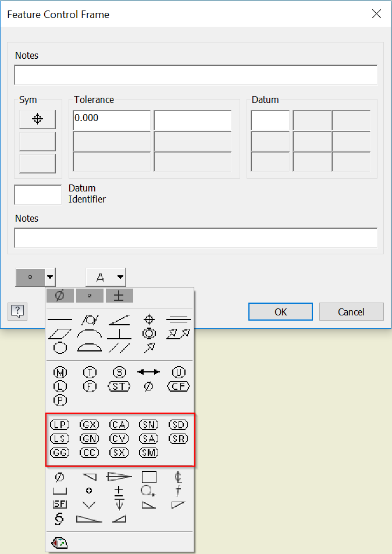The height and width of the screenshot is (554, 392).
Task: Insert the statistical tolerance (ST) symbol
Action: 119,386
